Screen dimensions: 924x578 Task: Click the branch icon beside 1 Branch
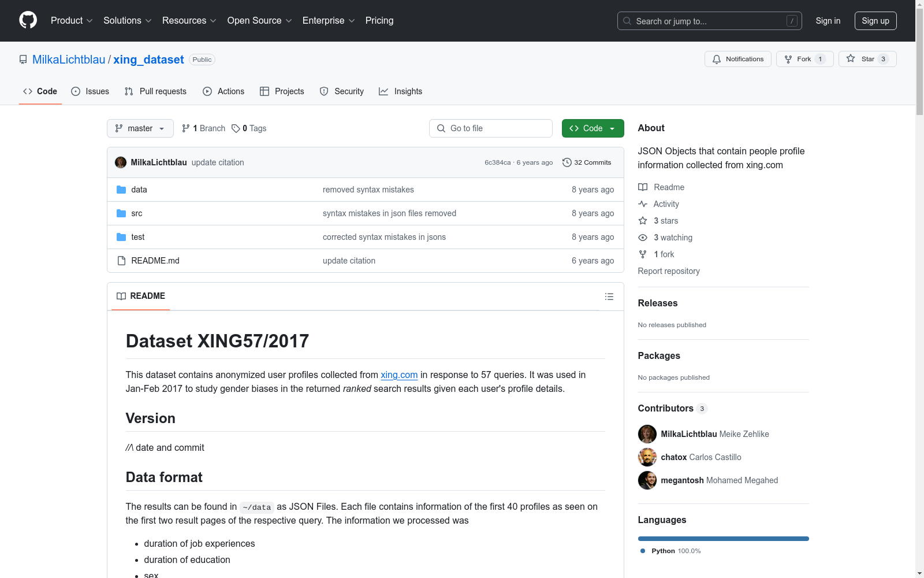[186, 128]
